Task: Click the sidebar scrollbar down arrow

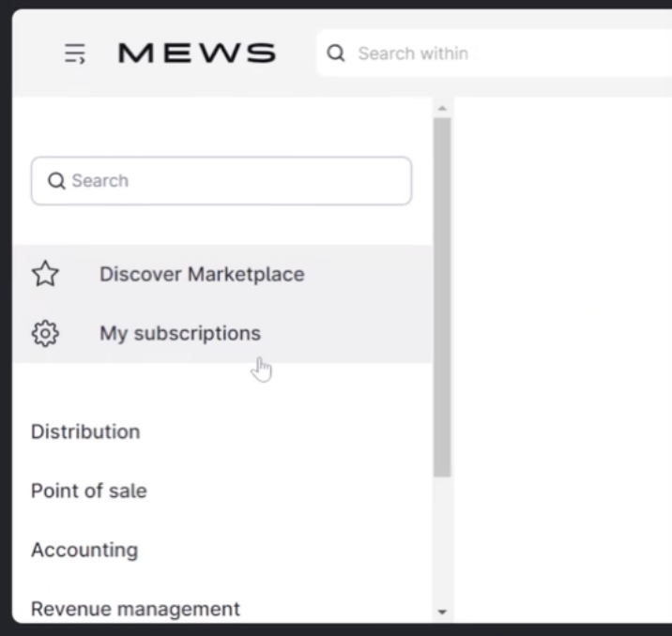Action: [x=442, y=612]
